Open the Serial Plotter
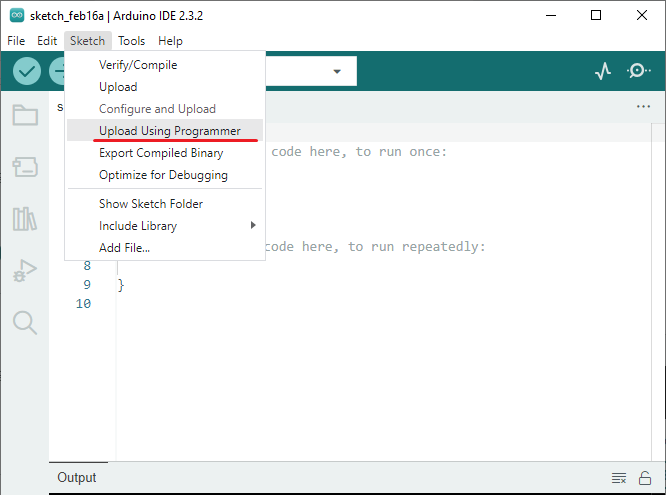Image resolution: width=666 pixels, height=495 pixels. (603, 72)
